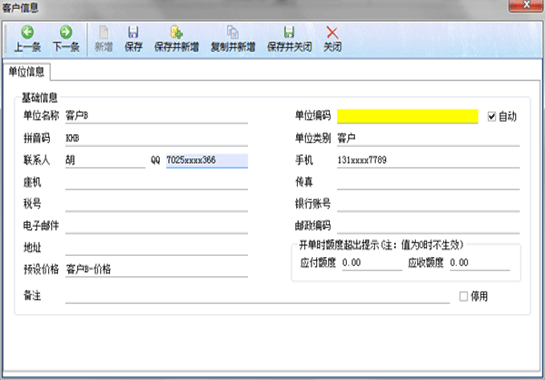Click the yellow 单位编码 field

click(x=407, y=116)
